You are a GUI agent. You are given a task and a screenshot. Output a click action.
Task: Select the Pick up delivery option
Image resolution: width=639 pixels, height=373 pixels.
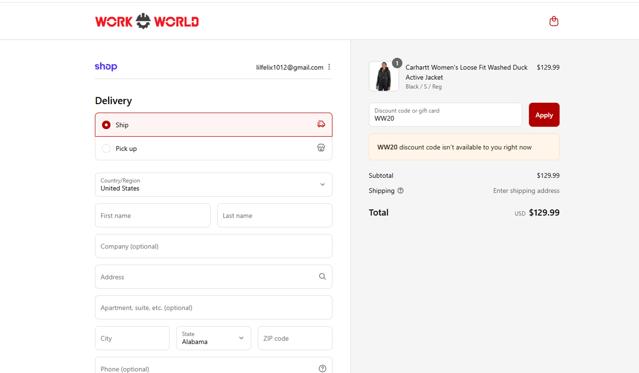coord(214,148)
